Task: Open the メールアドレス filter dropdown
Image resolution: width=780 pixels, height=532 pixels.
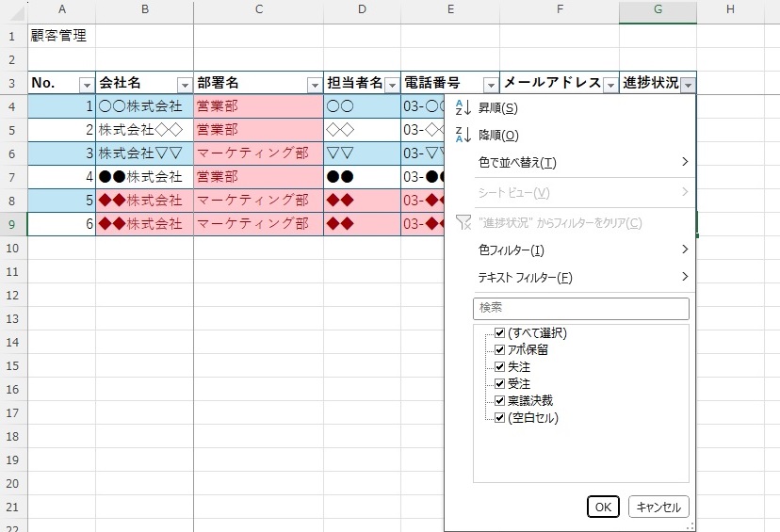Action: [609, 85]
